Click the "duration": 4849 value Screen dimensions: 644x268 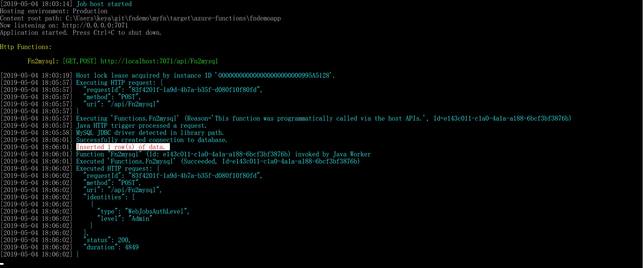pos(111,247)
